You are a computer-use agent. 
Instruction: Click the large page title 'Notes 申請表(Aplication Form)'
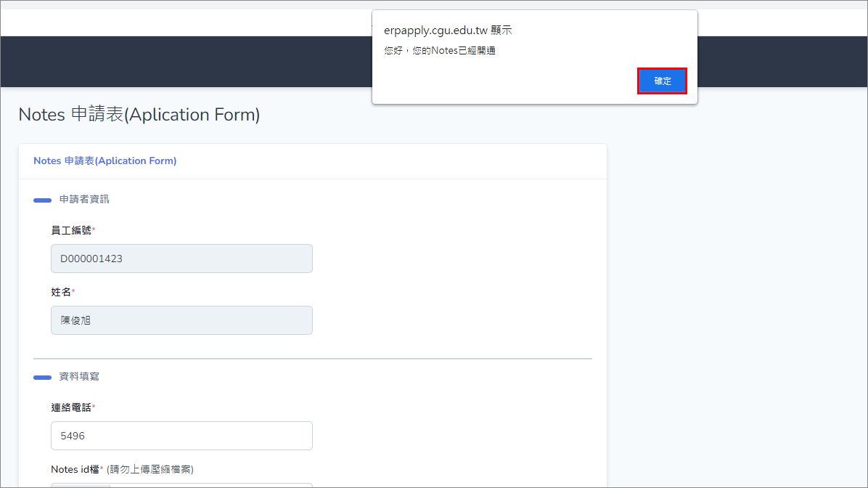click(x=139, y=115)
